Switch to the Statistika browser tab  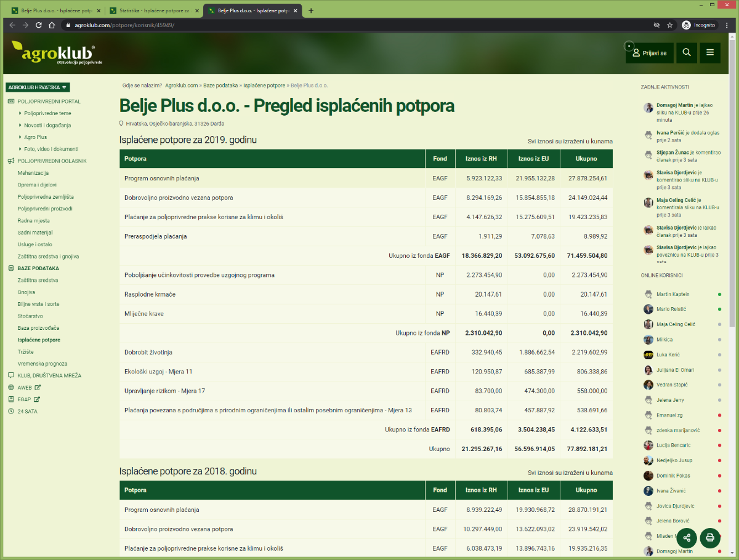[x=153, y=10]
